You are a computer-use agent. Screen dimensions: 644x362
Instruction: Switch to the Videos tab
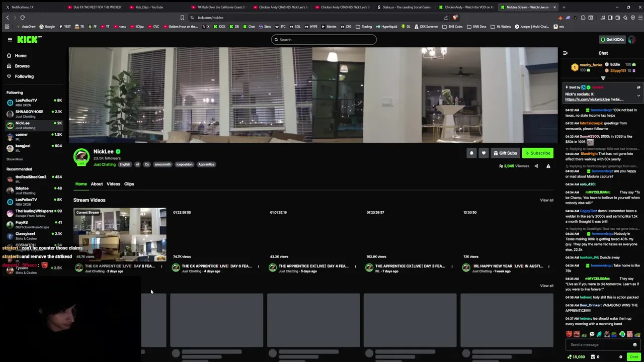tap(113, 184)
